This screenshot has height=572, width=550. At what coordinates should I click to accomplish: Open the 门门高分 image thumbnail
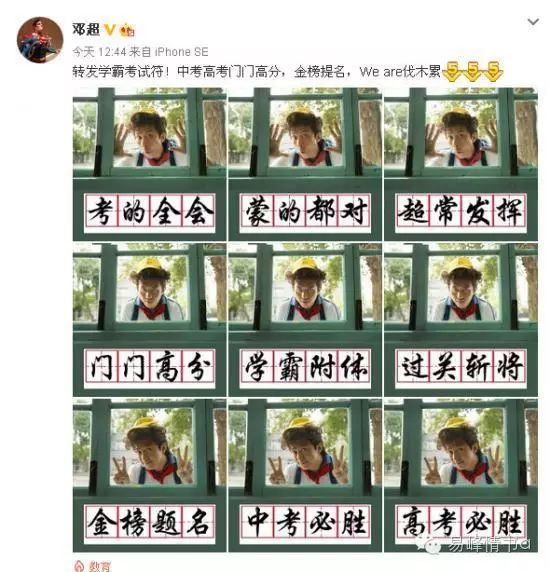tap(150, 320)
